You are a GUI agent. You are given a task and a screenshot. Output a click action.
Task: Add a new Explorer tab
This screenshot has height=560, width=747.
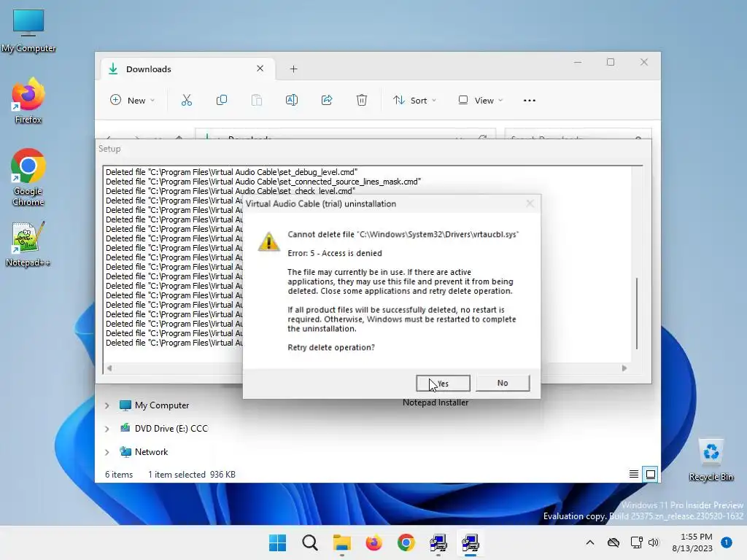pos(293,69)
